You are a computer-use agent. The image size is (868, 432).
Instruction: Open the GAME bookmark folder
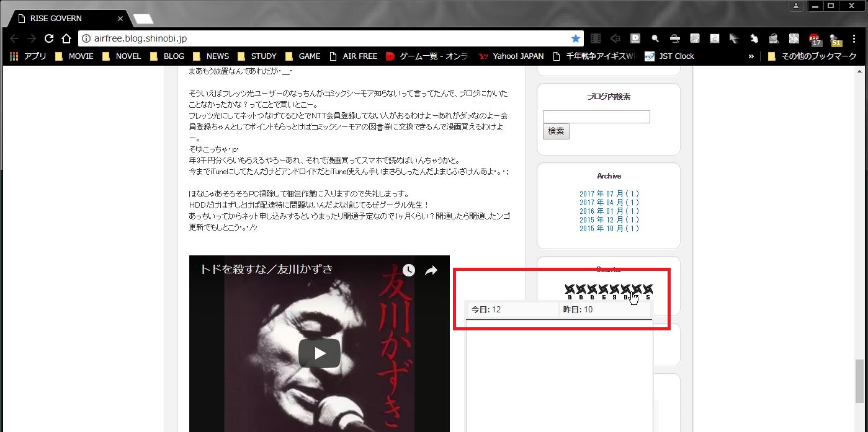click(x=303, y=56)
